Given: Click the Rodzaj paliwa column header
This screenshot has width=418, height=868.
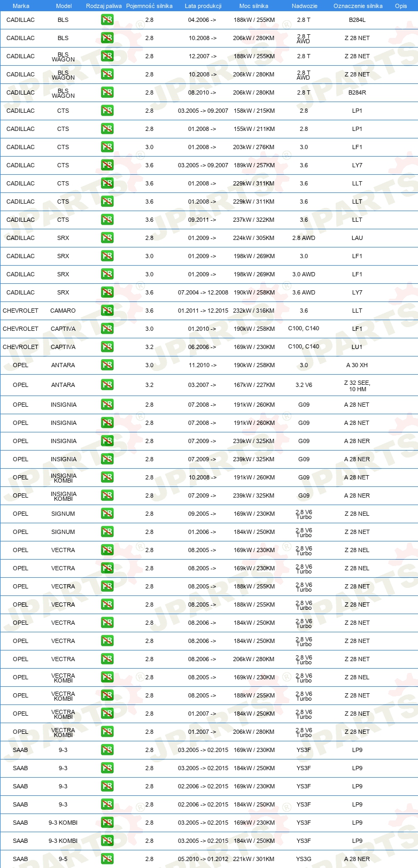Looking at the screenshot, I should (x=104, y=6).
